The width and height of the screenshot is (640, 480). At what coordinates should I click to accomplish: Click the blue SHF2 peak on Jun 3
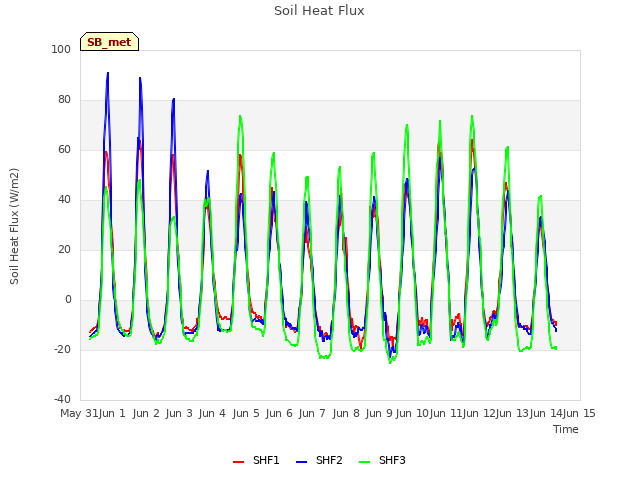(173, 99)
